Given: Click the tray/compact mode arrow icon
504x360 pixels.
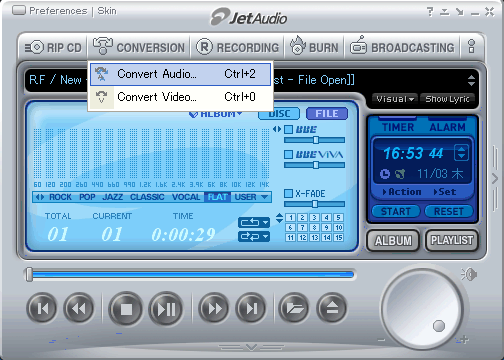Looking at the screenshot, I should (460, 12).
